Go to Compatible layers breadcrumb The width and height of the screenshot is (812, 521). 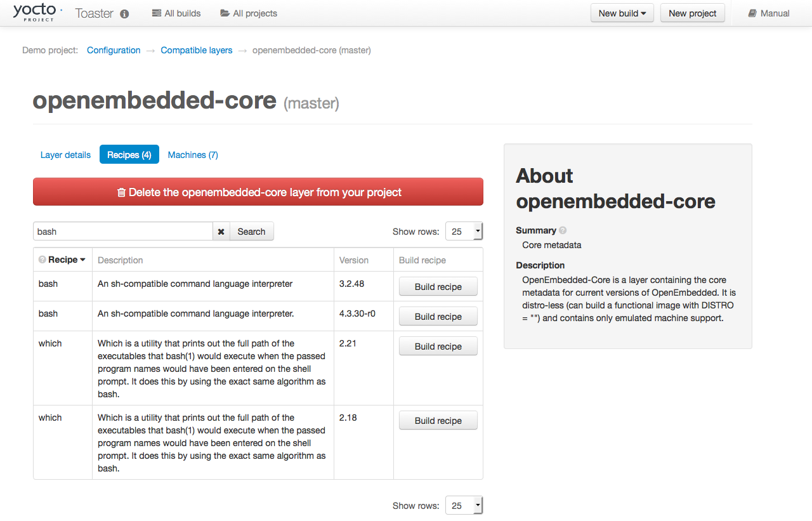pos(196,50)
